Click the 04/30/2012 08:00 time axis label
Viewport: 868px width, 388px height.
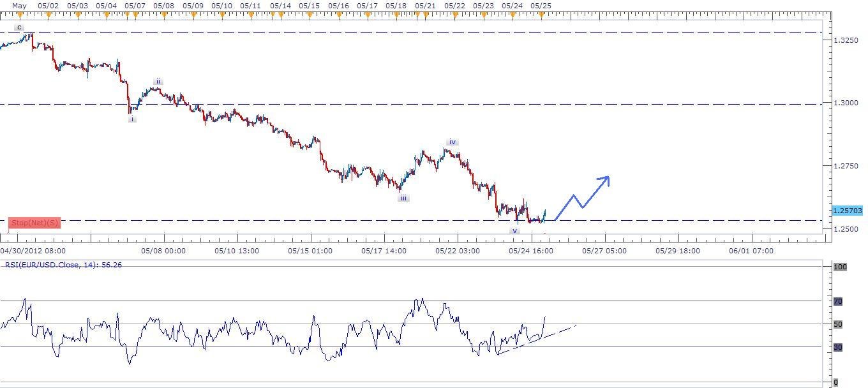click(x=33, y=251)
